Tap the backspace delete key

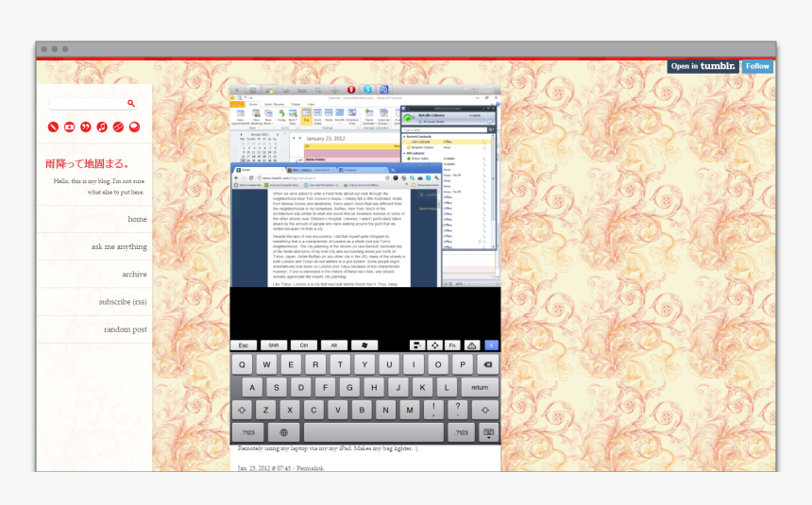(487, 364)
